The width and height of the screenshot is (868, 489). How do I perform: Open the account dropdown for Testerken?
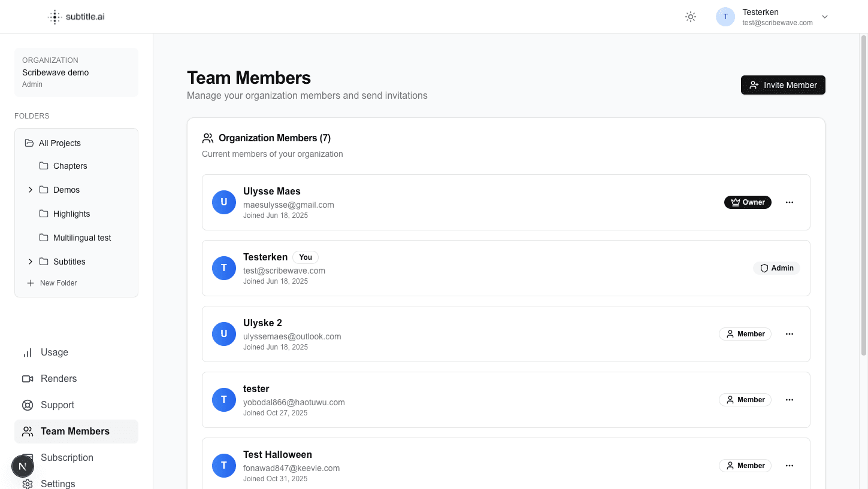pos(825,17)
